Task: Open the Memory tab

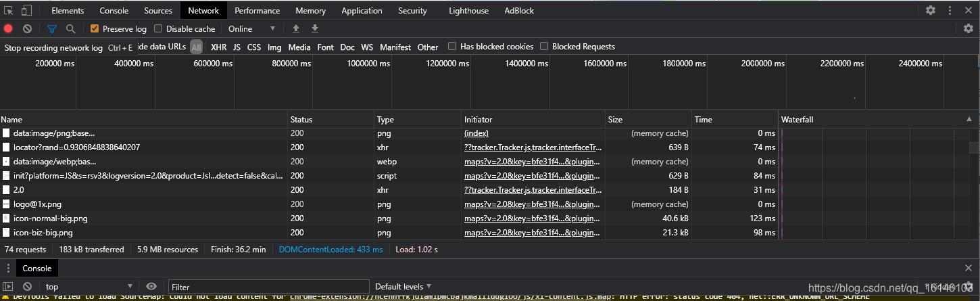Action: click(x=311, y=10)
